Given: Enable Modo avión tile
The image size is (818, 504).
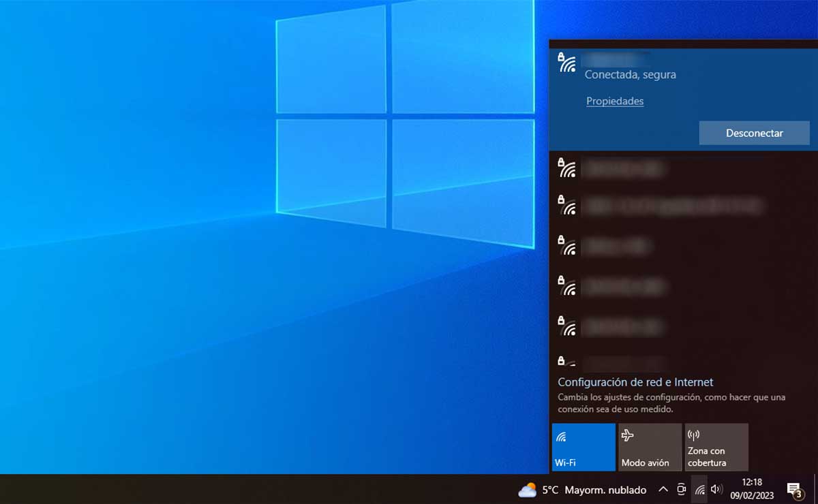Looking at the screenshot, I should tap(650, 447).
